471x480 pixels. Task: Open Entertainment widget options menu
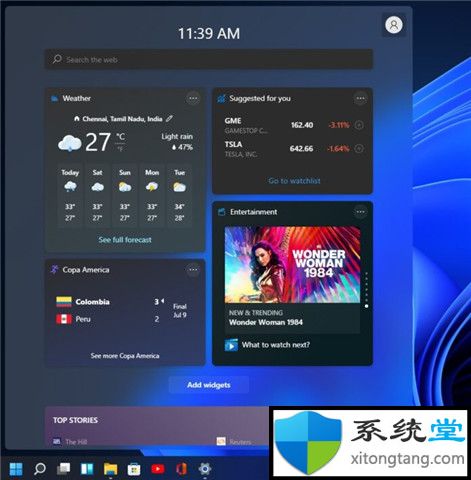pos(360,212)
